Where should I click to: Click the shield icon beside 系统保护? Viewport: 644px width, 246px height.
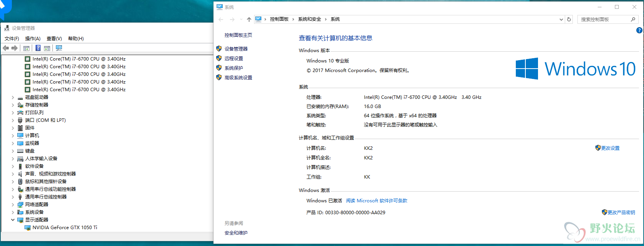(x=219, y=68)
